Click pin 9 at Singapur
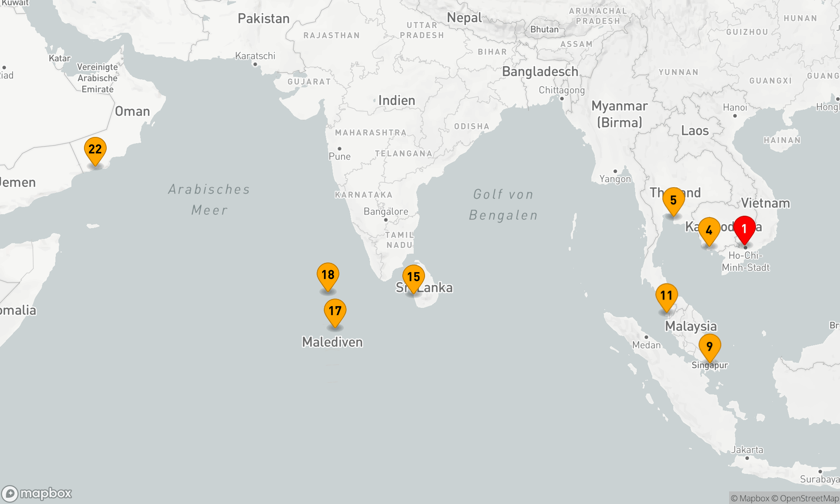This screenshot has width=840, height=504. 709,346
